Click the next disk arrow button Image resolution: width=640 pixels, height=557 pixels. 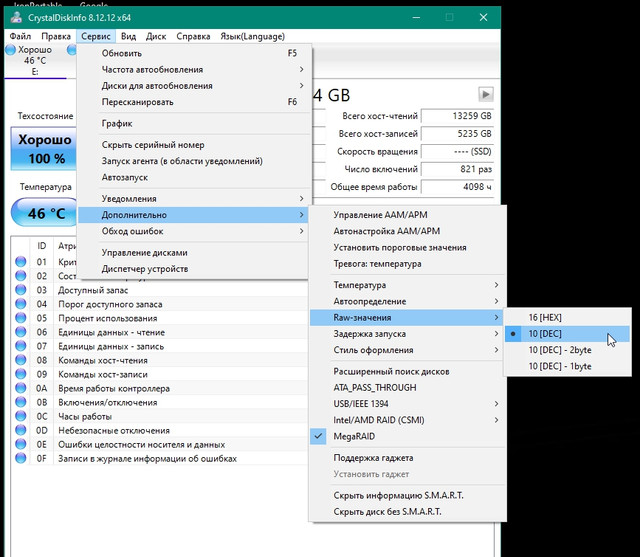click(x=485, y=95)
